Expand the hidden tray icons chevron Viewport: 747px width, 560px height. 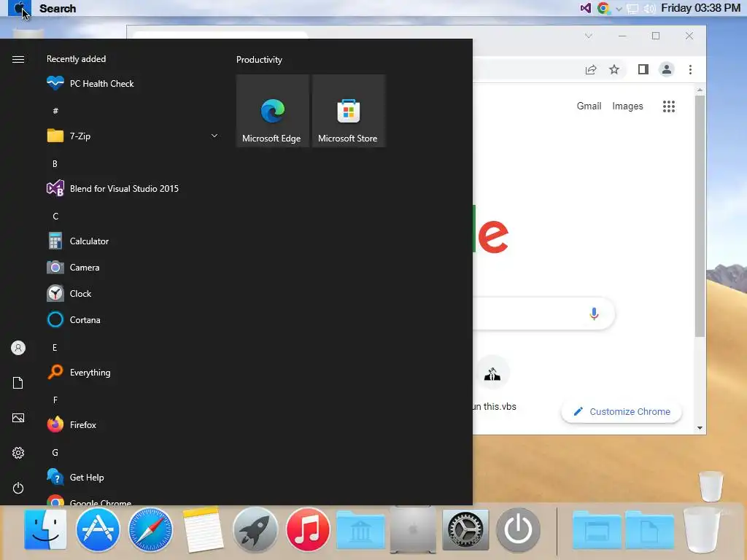[619, 9]
